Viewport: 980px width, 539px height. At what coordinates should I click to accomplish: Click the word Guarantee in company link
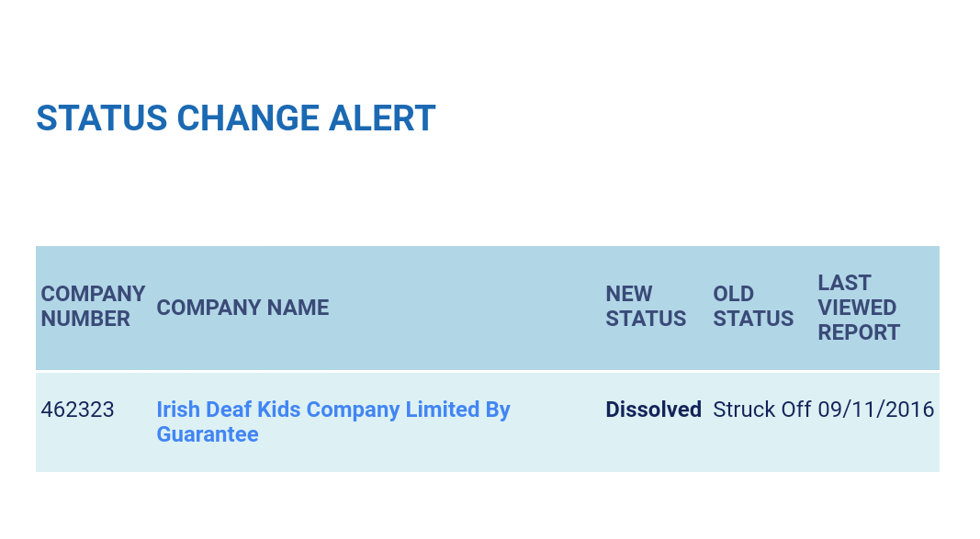208,434
